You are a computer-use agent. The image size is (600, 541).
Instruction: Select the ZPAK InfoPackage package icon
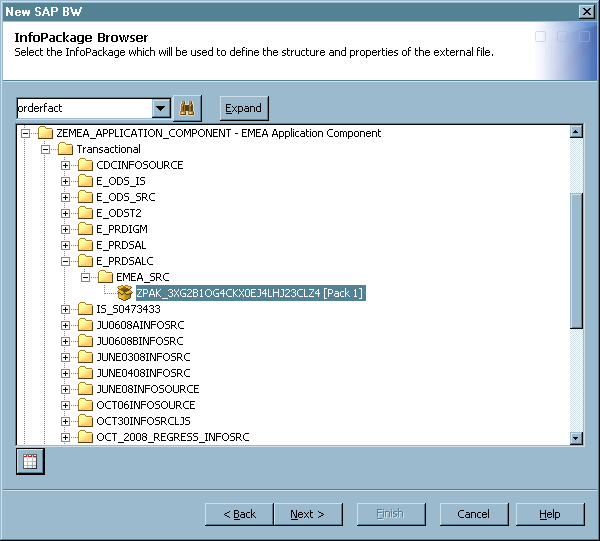(125, 293)
